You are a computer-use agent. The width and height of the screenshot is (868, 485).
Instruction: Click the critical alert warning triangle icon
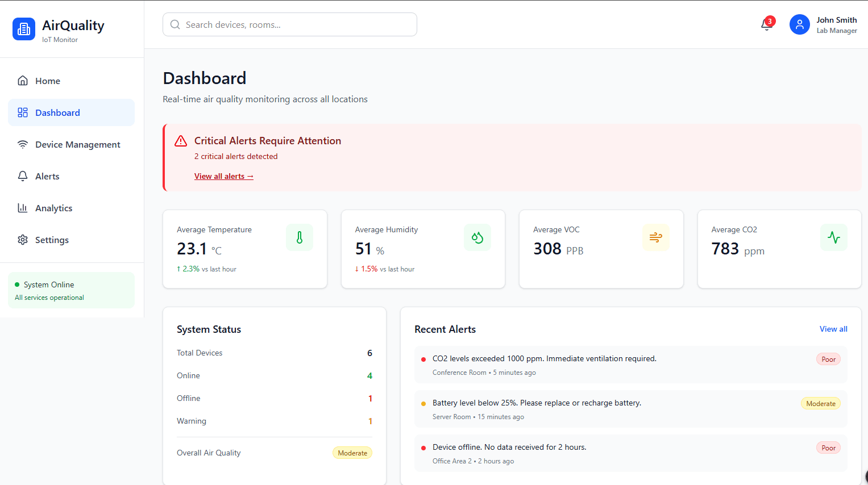181,141
